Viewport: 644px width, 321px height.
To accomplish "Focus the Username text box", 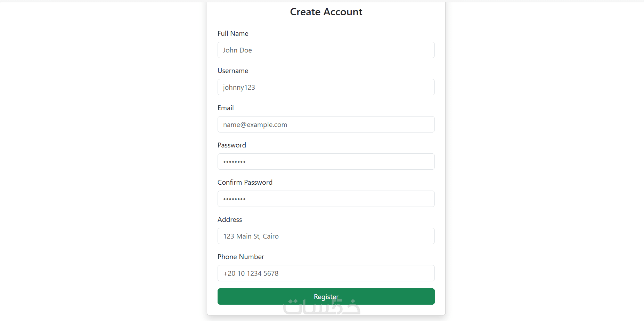I will coord(326,87).
